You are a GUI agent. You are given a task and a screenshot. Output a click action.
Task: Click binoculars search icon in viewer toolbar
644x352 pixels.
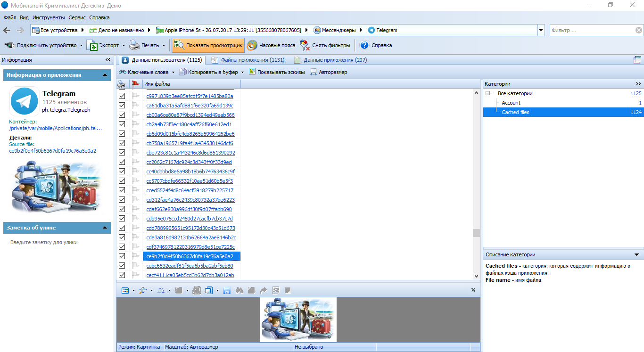(x=239, y=290)
